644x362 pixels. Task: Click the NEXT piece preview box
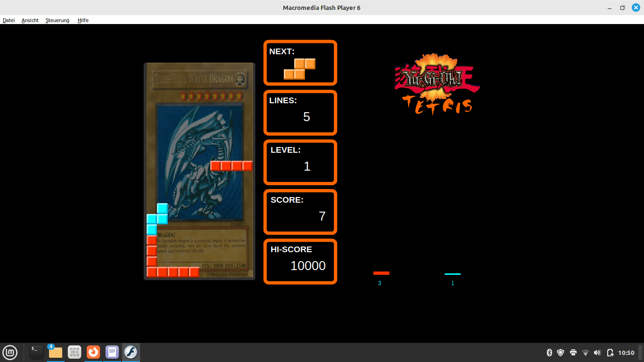[x=300, y=63]
